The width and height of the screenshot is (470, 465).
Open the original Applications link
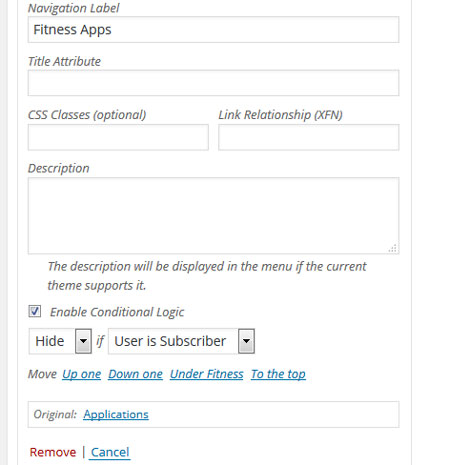116,414
